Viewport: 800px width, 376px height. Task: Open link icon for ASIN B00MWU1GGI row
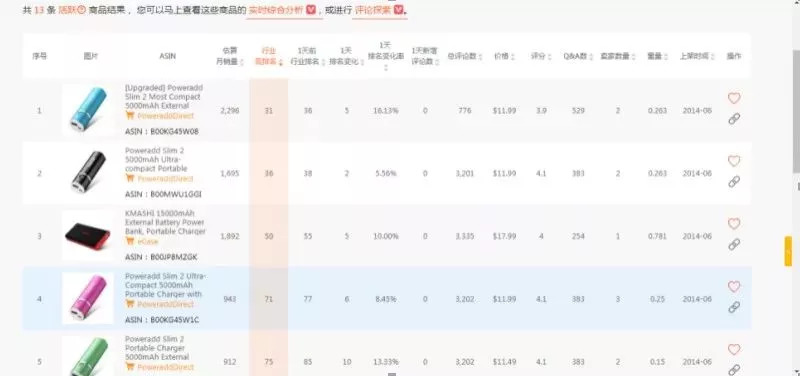click(x=734, y=182)
